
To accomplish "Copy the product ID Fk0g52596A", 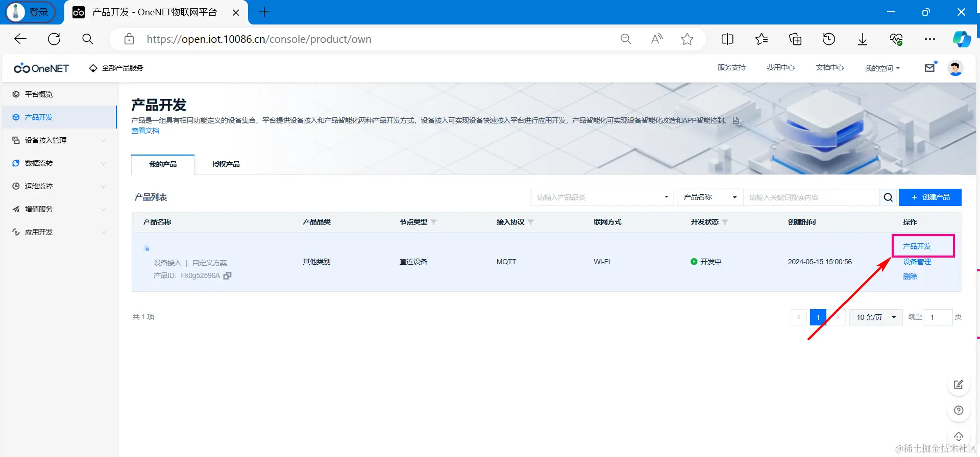I will click(x=228, y=275).
